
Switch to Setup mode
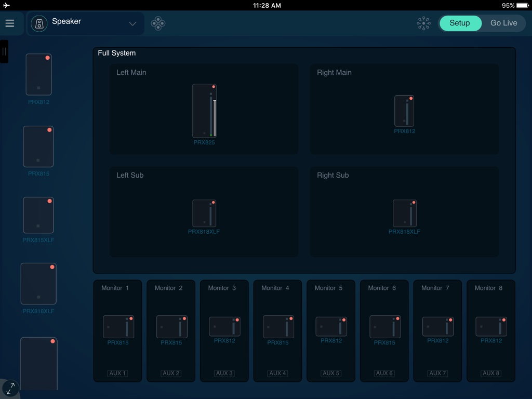click(x=460, y=23)
